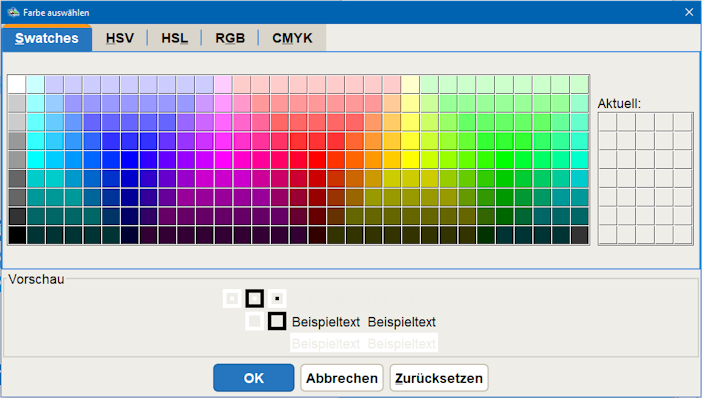Viewport: 702px width, 398px height.
Task: Pick the pure black swatch
Action: tap(17, 235)
